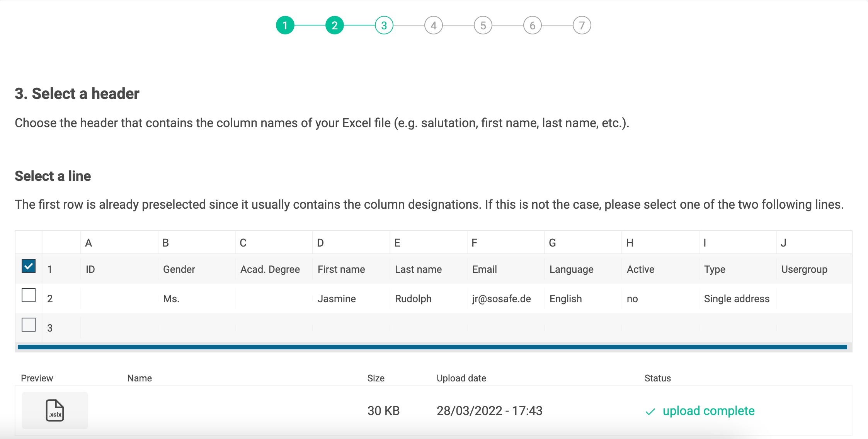The height and width of the screenshot is (439, 868).
Task: Click the upload complete status text
Action: click(708, 411)
